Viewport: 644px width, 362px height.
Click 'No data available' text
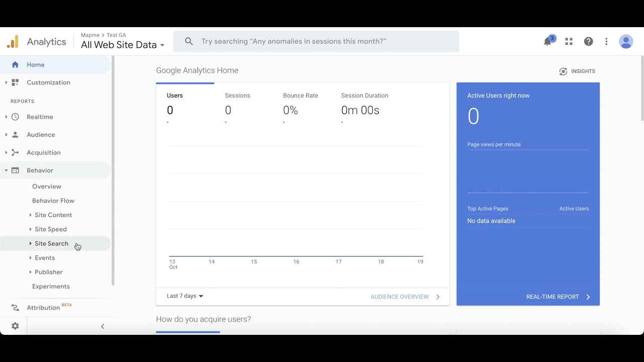tap(491, 221)
